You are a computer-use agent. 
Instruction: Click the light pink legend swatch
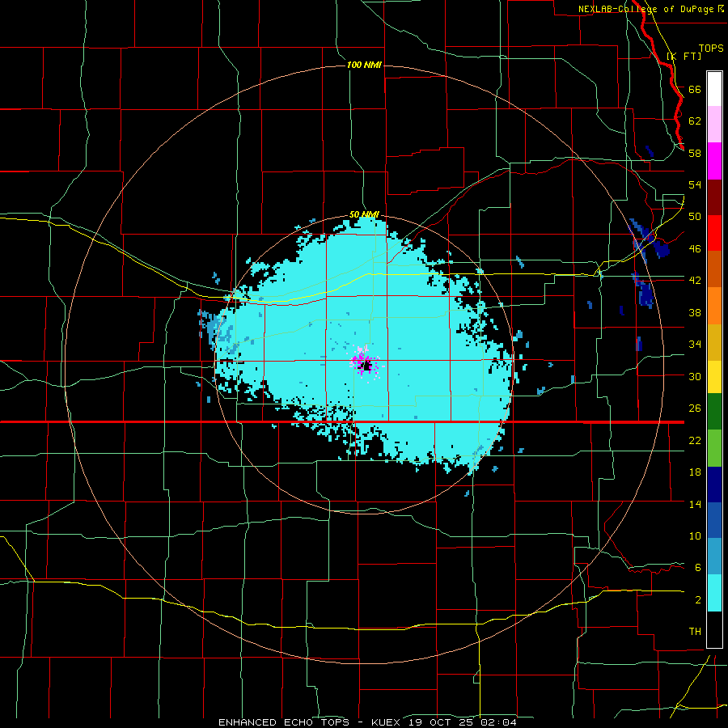tap(714, 125)
